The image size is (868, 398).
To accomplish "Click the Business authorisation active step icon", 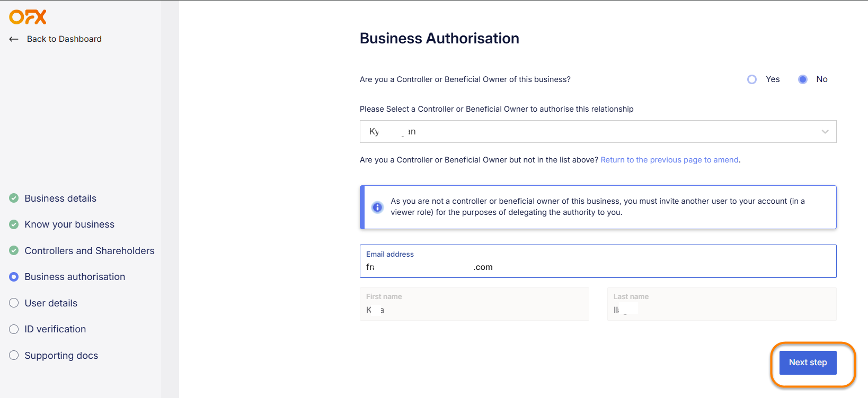I will click(14, 277).
